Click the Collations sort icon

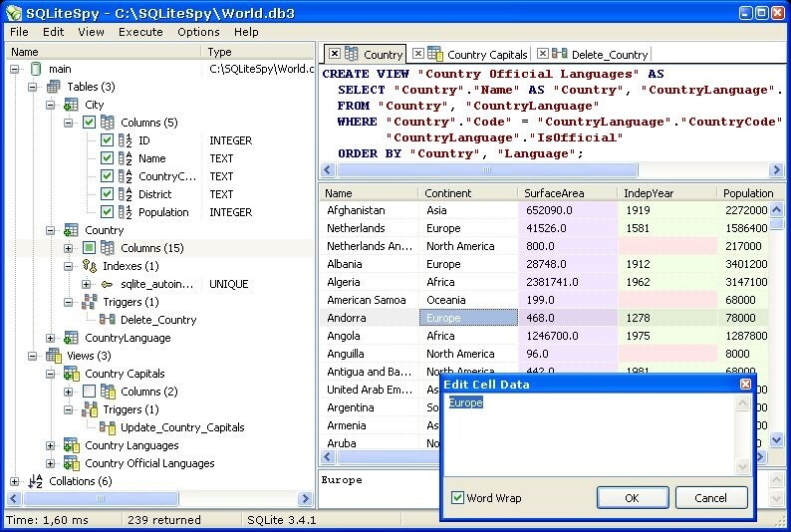35,481
